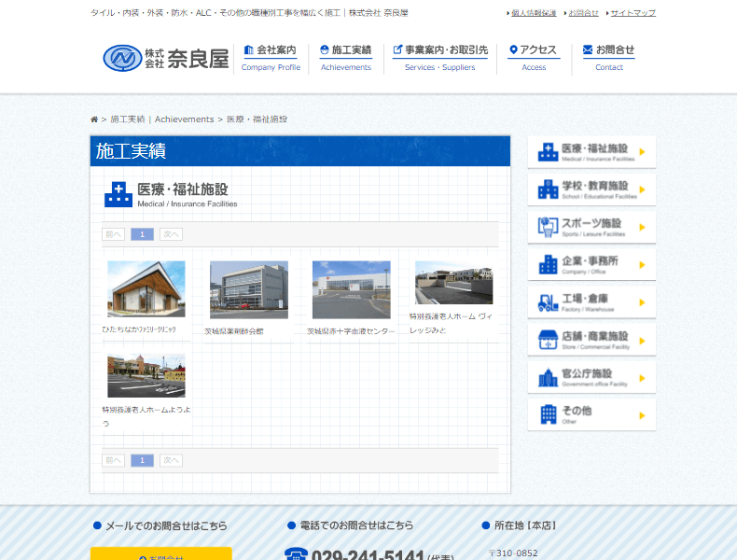Open アクセス Access menu item
Screen dimensions: 737x560
point(534,58)
